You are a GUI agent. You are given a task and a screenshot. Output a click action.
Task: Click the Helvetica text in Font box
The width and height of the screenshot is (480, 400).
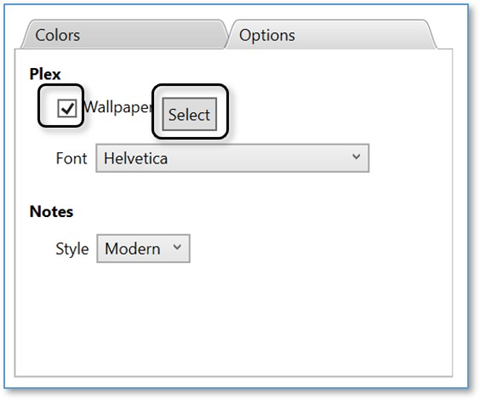click(x=136, y=158)
